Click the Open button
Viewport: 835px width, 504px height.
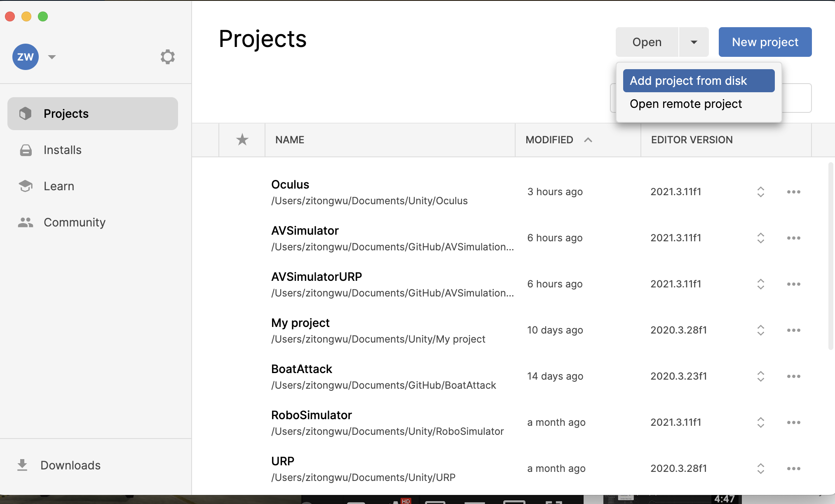click(647, 42)
